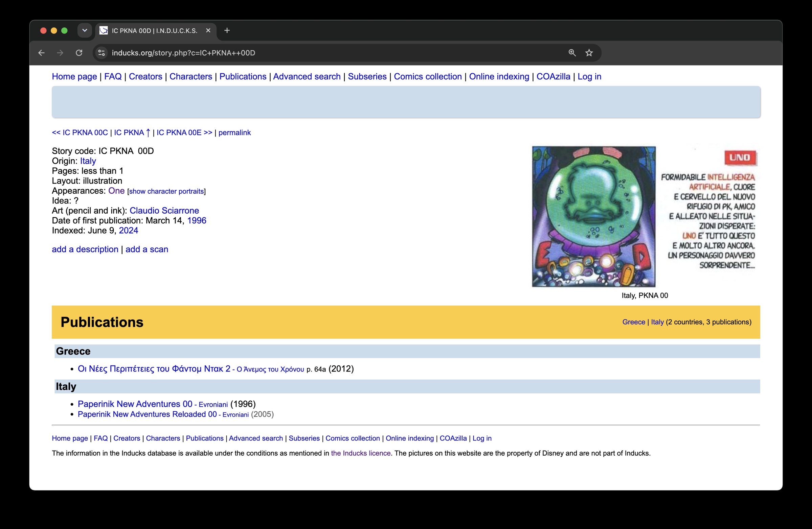
Task: Open a new tab with the plus icon
Action: point(227,31)
